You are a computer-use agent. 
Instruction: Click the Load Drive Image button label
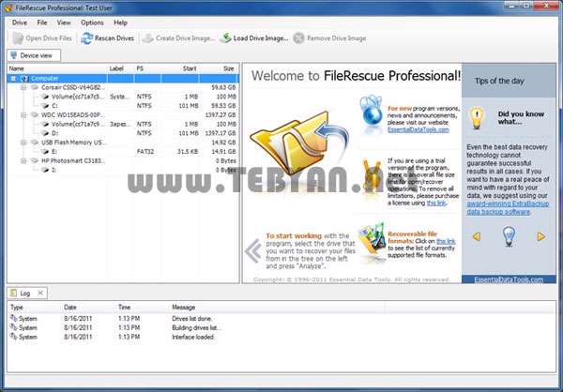point(261,38)
